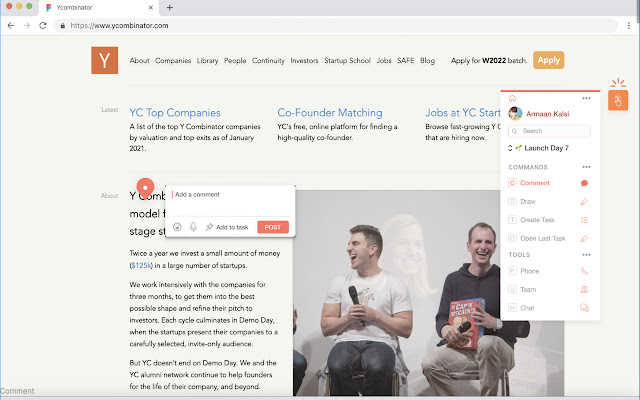Click the Search field in side panel

[549, 131]
